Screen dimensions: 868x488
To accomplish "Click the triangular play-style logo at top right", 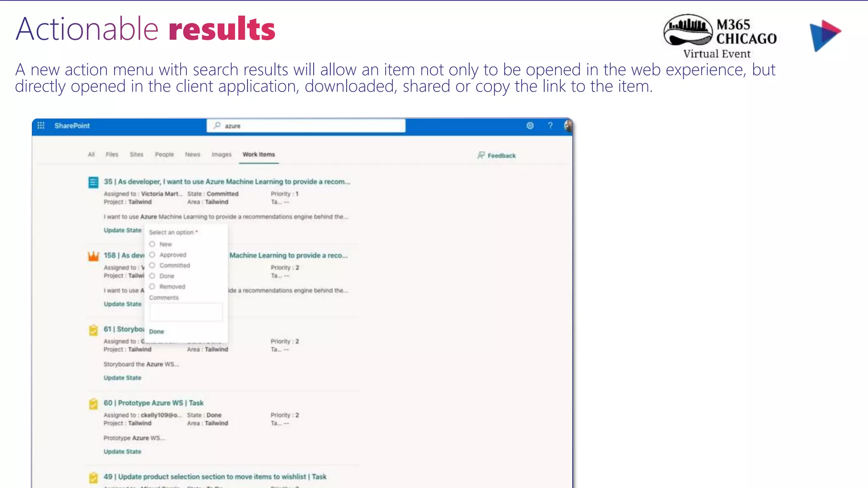I will [x=825, y=36].
